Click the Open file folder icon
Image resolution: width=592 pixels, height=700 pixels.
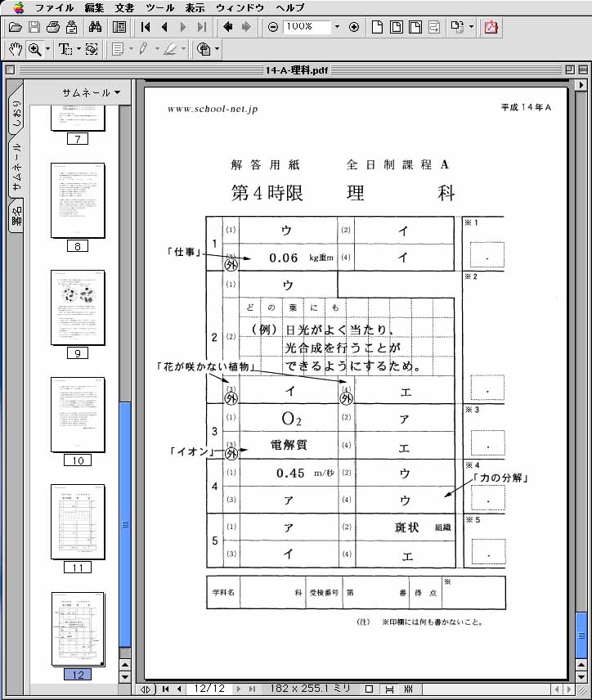coord(16,27)
